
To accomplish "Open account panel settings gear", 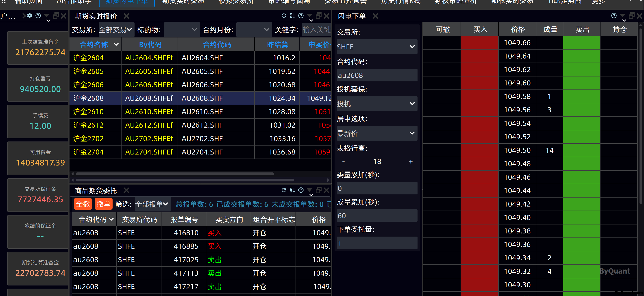I will tap(30, 16).
